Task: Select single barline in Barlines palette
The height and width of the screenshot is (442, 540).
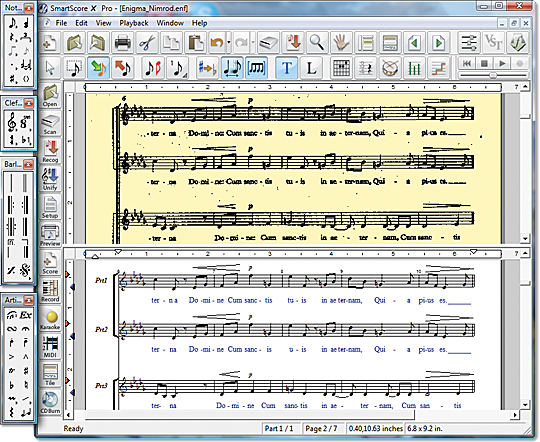Action: point(11,183)
